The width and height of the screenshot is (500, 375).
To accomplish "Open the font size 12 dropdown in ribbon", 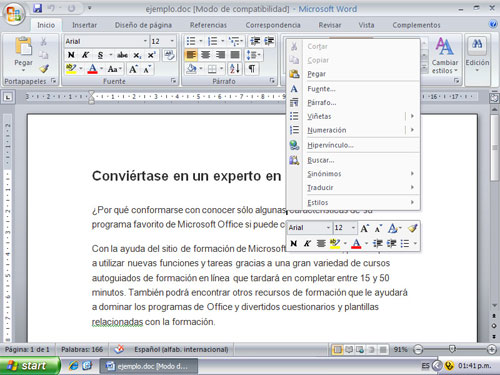I will pos(172,41).
